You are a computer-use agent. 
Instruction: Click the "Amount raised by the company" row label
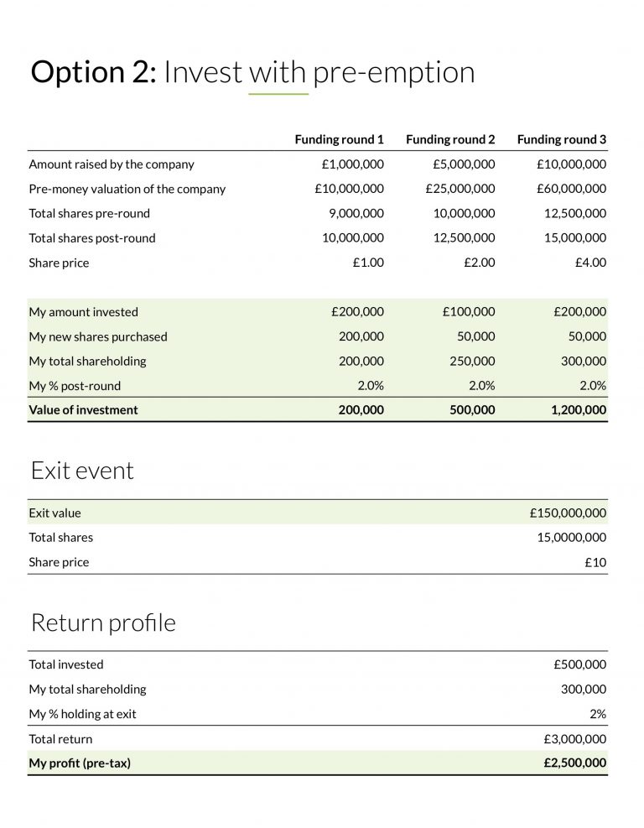112,164
